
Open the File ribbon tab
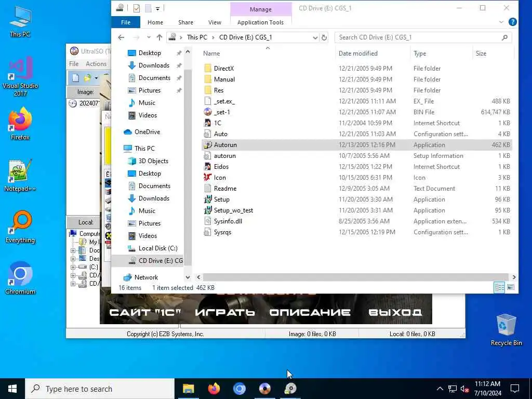[126, 22]
